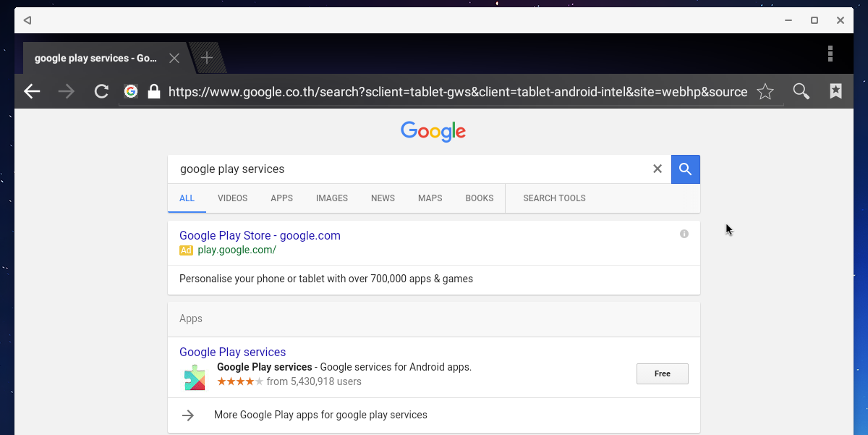The width and height of the screenshot is (868, 435).
Task: Switch to the Images results tab
Action: 332,198
